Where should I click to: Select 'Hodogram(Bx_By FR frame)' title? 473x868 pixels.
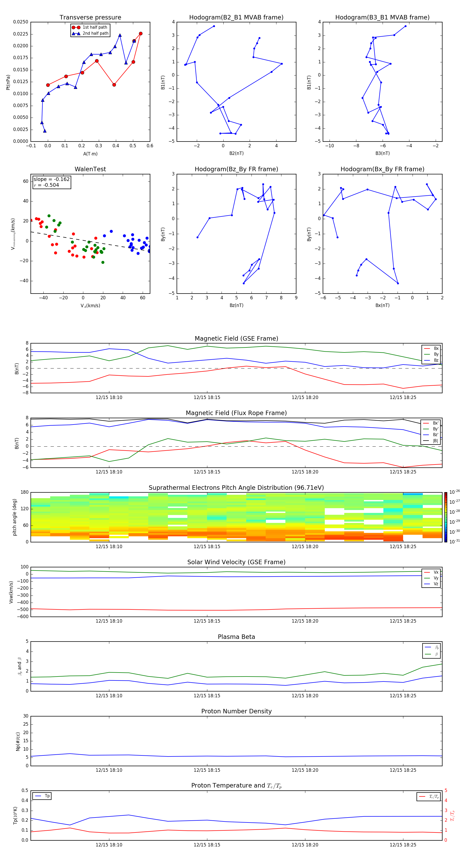click(382, 169)
